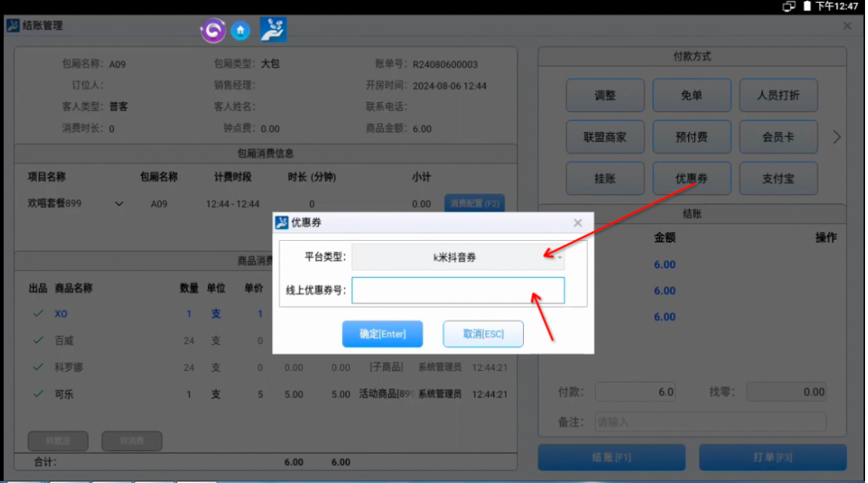Click the blue Home icon at the top
The width and height of the screenshot is (868, 483).
(241, 29)
